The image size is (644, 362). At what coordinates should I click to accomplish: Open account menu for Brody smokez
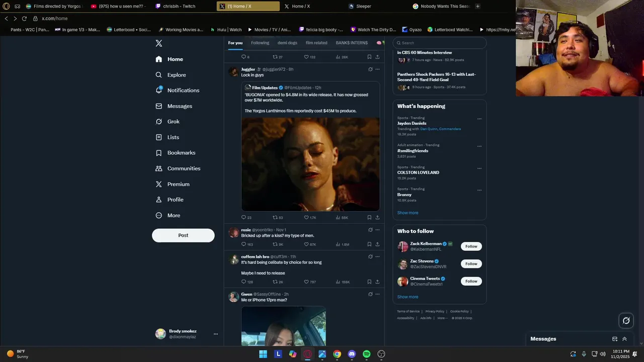click(x=216, y=334)
